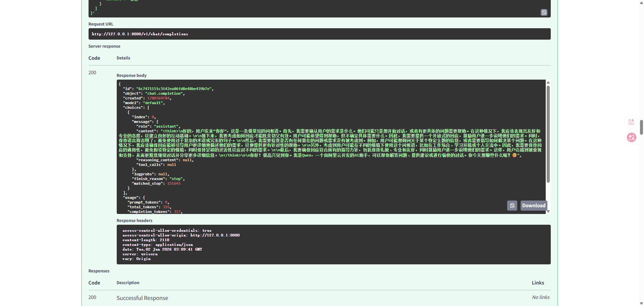Click the "Request URL" label

pyautogui.click(x=101, y=24)
